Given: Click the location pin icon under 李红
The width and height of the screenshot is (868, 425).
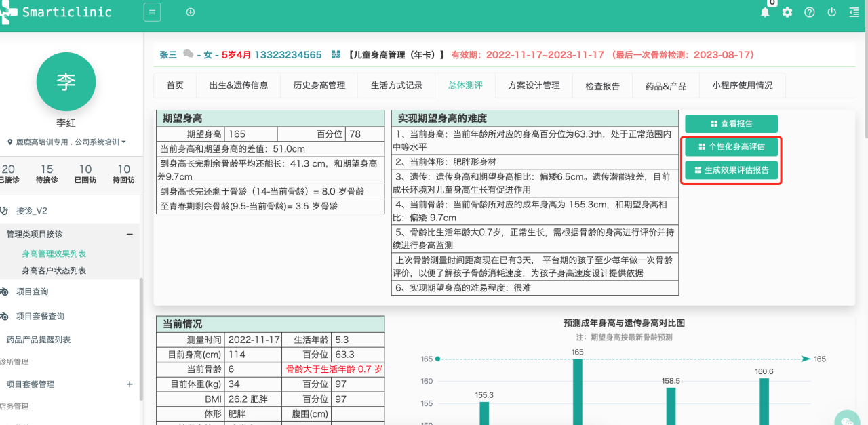Looking at the screenshot, I should [10, 142].
